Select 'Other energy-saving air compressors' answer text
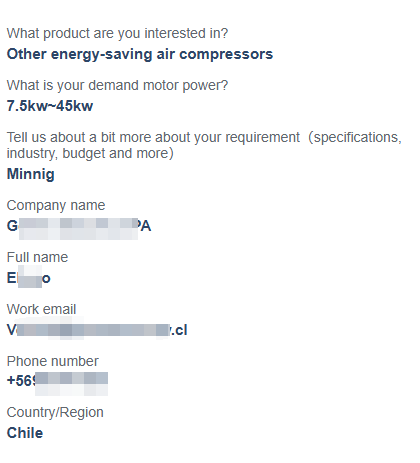 [x=140, y=54]
